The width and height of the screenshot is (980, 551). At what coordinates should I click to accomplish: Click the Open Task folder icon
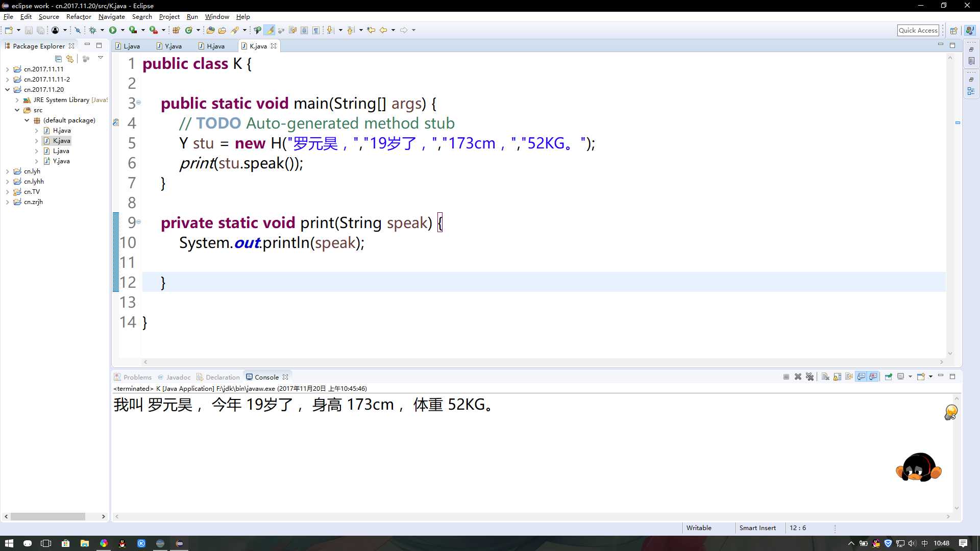pos(222,30)
